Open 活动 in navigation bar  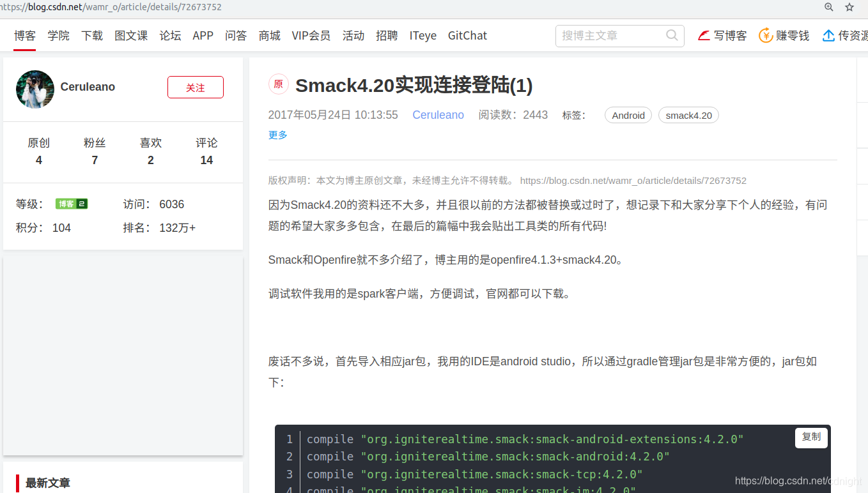pos(353,36)
